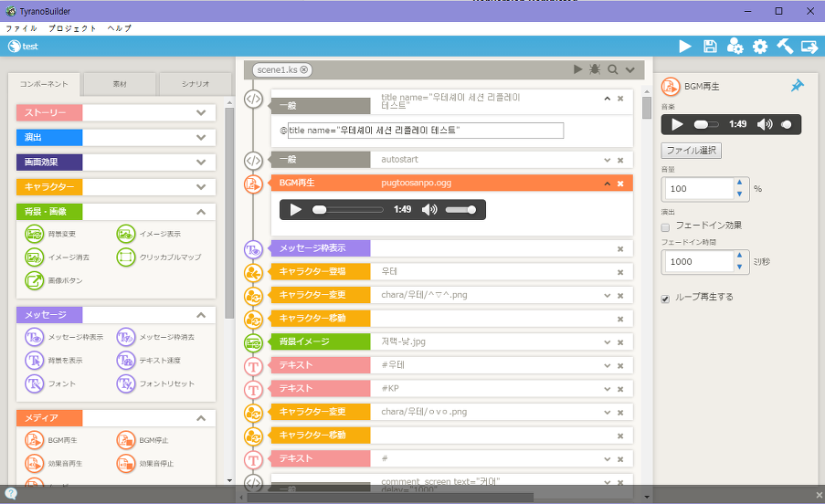Image resolution: width=825 pixels, height=504 pixels.
Task: Toggle the ループ再生する checkbox
Action: coord(666,299)
